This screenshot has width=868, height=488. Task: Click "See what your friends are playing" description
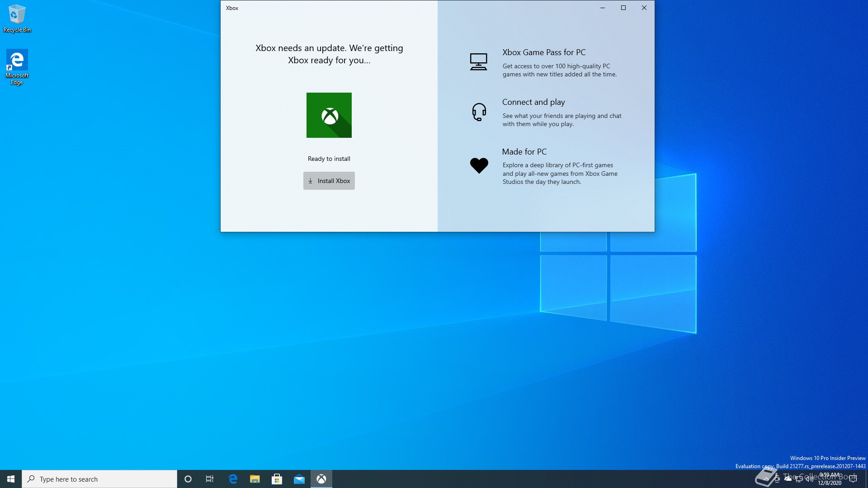coord(561,120)
